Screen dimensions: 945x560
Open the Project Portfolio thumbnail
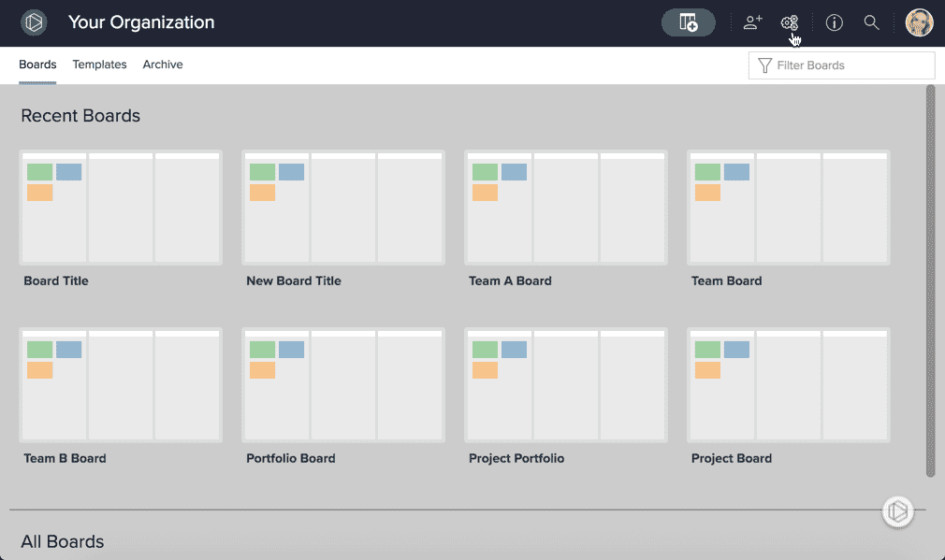coord(566,385)
